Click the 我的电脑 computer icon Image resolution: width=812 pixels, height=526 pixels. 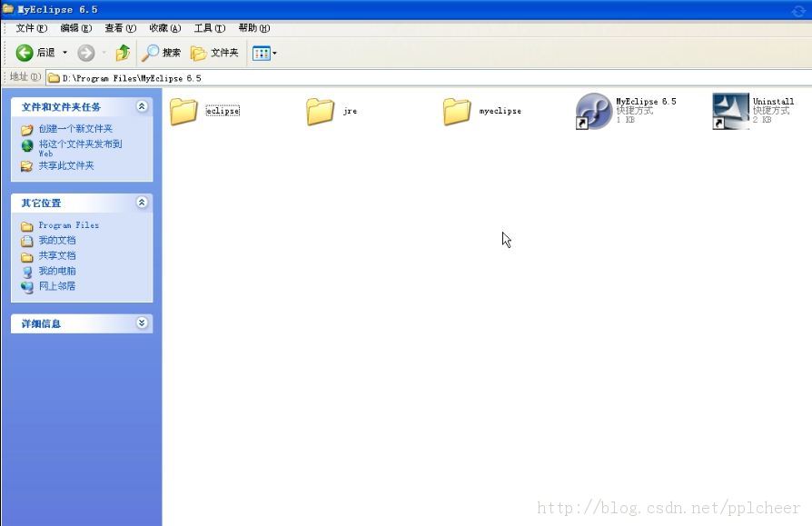tap(27, 272)
